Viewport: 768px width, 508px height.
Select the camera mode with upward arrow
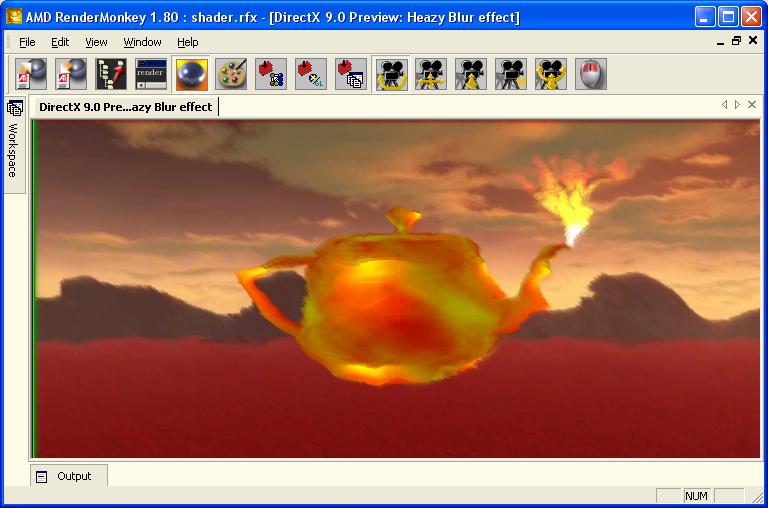[x=471, y=74]
